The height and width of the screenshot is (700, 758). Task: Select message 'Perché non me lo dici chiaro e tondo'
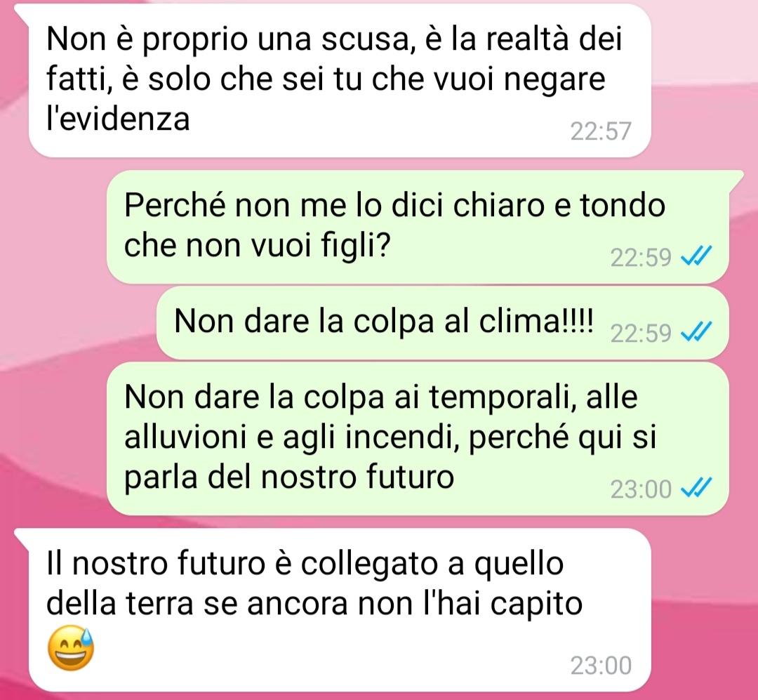pyautogui.click(x=418, y=226)
